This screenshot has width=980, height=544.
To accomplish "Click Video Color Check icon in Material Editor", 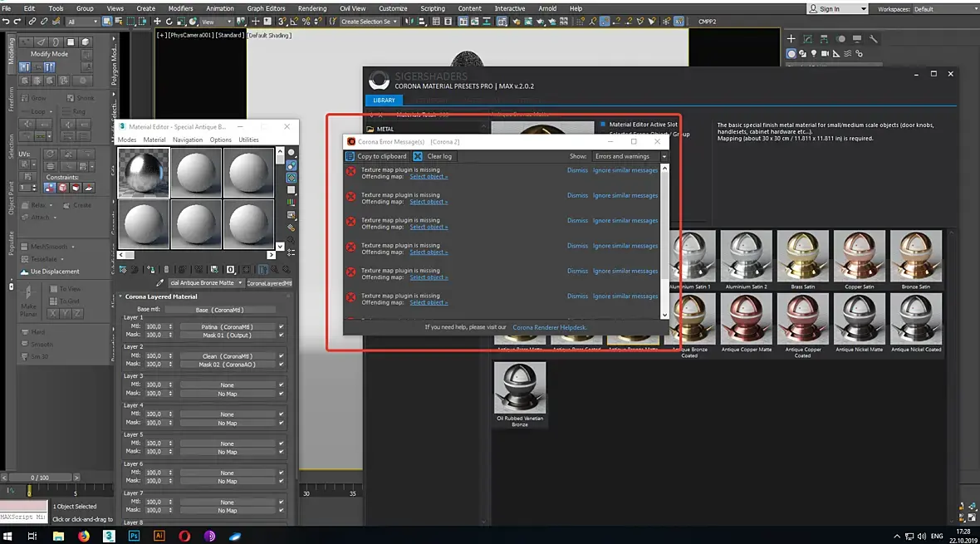I will click(x=292, y=202).
